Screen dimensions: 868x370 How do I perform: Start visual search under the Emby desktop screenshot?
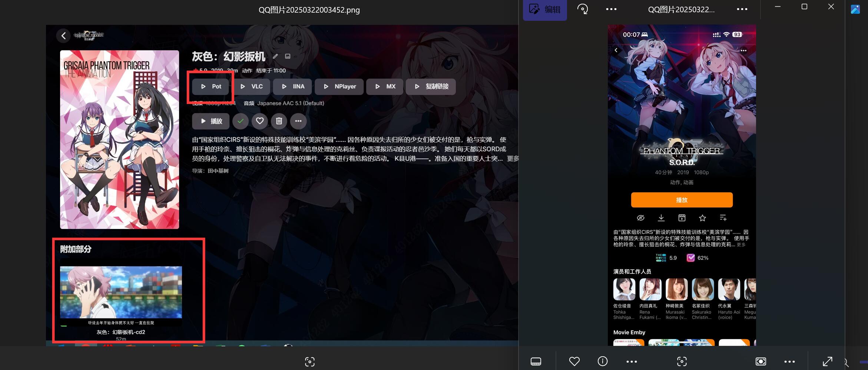310,361
